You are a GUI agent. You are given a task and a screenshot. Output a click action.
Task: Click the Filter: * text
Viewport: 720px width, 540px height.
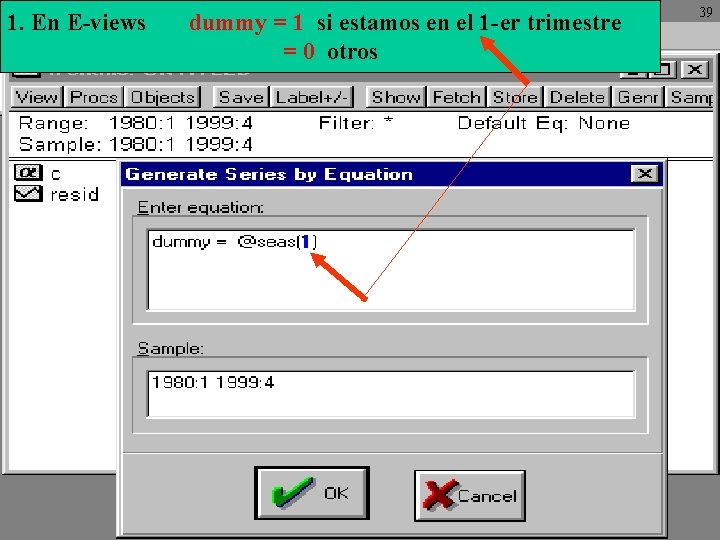pyautogui.click(x=356, y=123)
